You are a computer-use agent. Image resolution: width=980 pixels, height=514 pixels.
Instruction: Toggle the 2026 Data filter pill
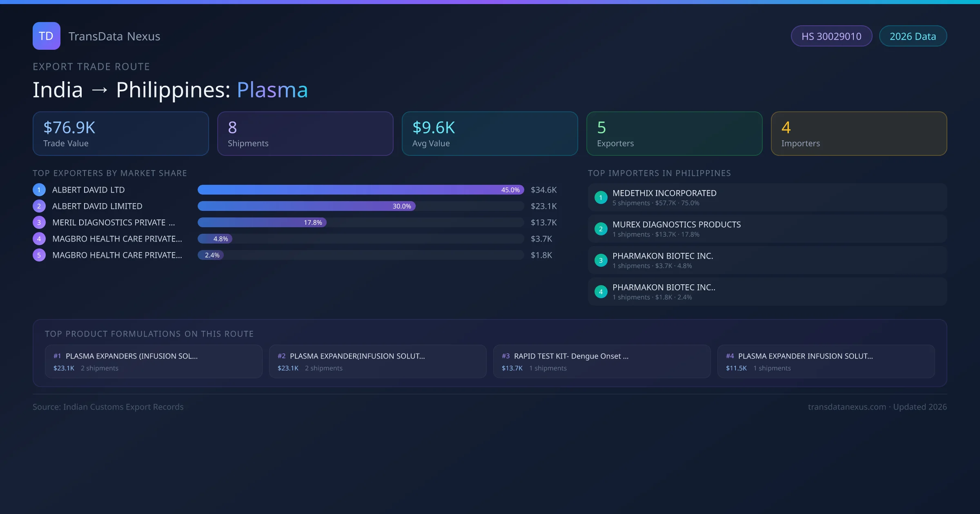tap(913, 36)
